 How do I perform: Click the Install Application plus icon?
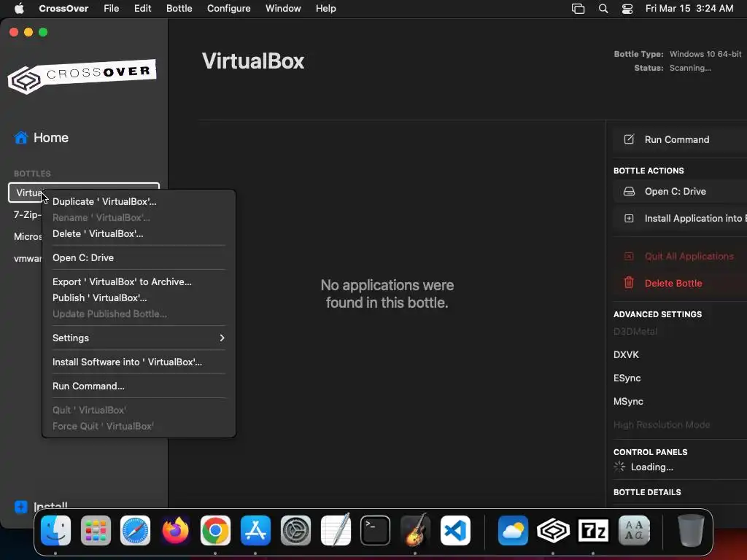click(629, 218)
